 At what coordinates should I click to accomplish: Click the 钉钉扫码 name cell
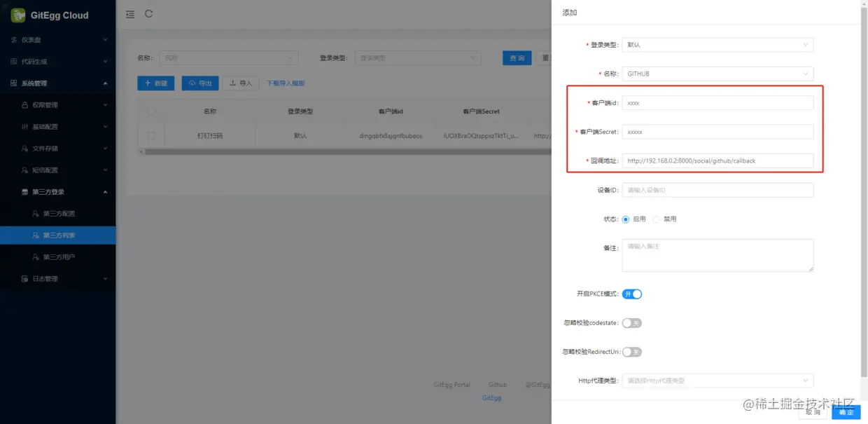pyautogui.click(x=210, y=136)
